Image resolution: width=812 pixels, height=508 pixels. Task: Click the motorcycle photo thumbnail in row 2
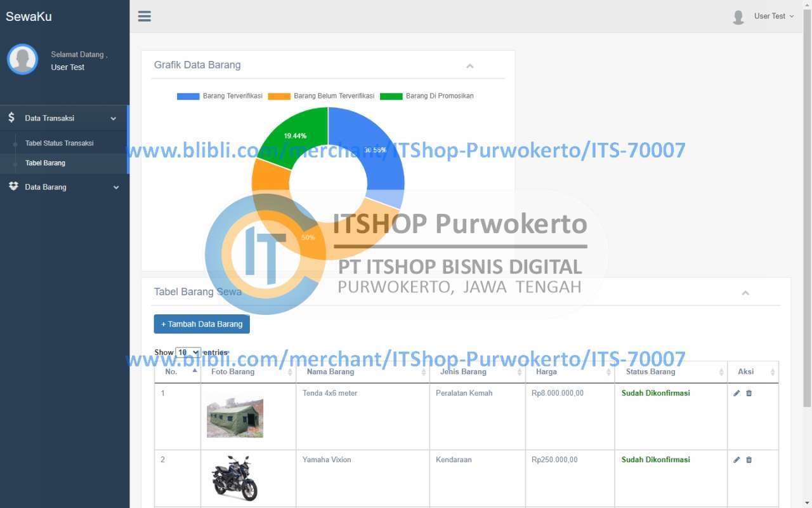click(x=236, y=479)
